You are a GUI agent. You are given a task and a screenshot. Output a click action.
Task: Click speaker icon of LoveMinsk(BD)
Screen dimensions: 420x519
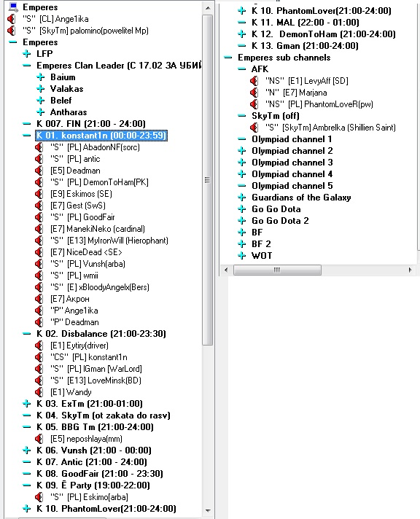coord(39,381)
